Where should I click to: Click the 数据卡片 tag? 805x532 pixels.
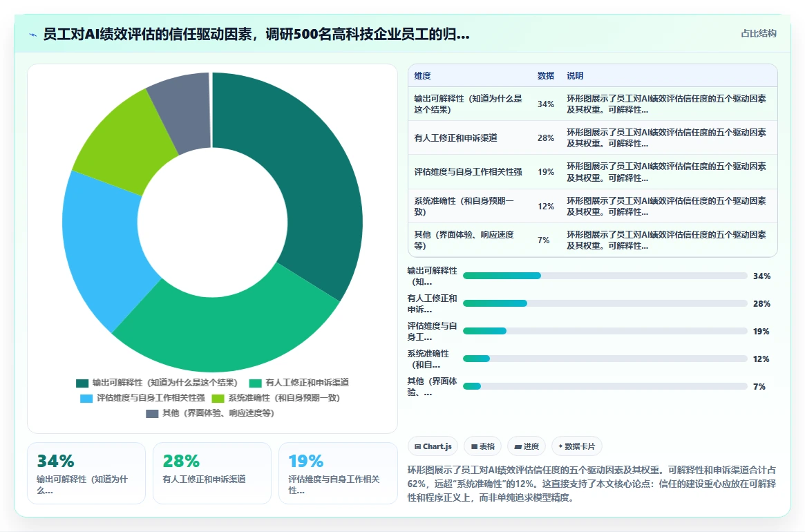click(x=576, y=446)
